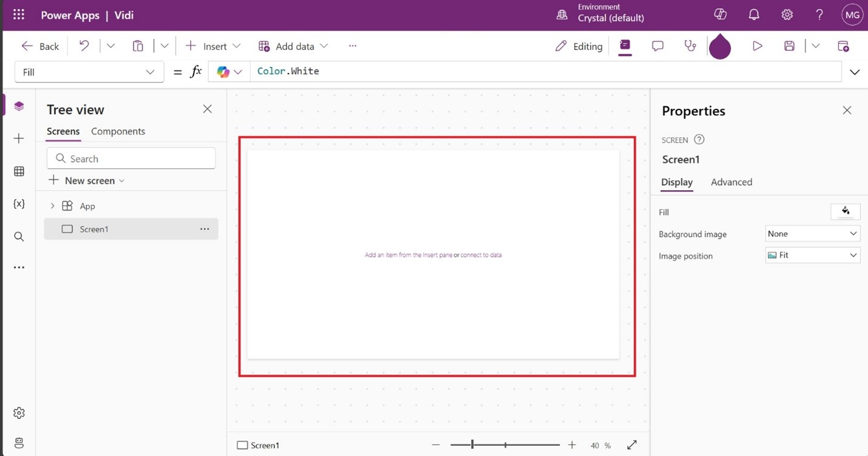868x456 pixels.
Task: Click the Save disk icon
Action: pos(789,46)
